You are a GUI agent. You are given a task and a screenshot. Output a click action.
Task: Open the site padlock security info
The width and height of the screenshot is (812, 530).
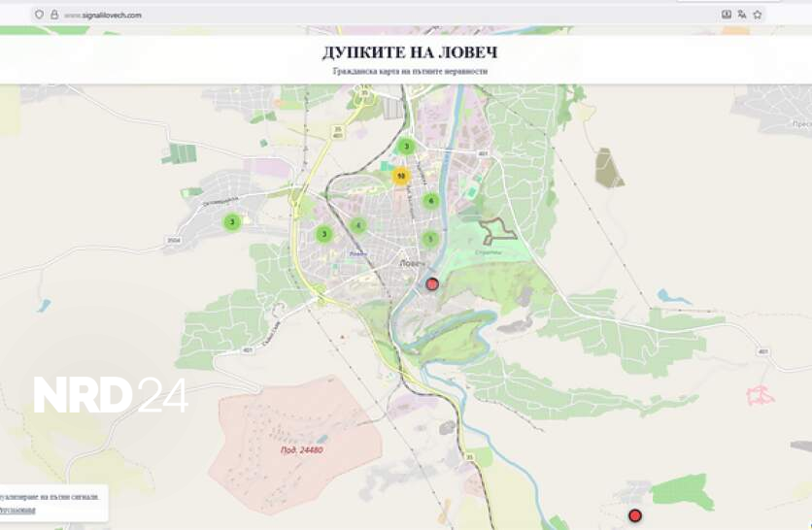[x=54, y=15]
